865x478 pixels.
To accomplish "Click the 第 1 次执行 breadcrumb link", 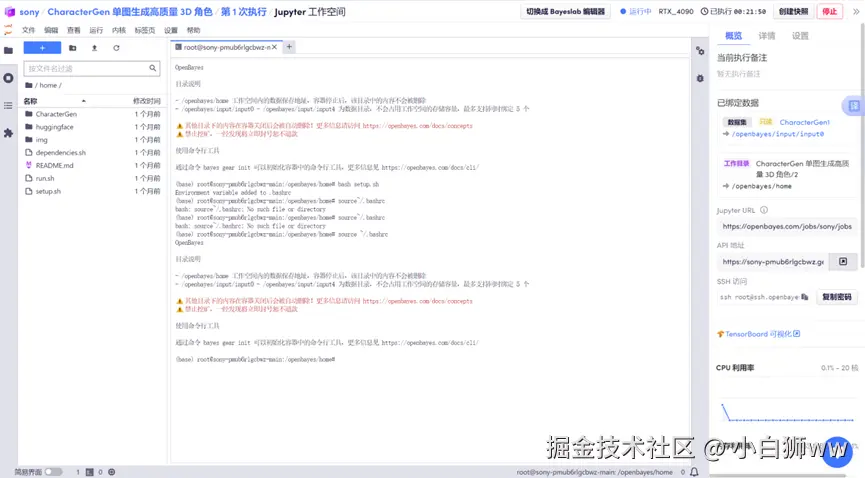I will (243, 12).
